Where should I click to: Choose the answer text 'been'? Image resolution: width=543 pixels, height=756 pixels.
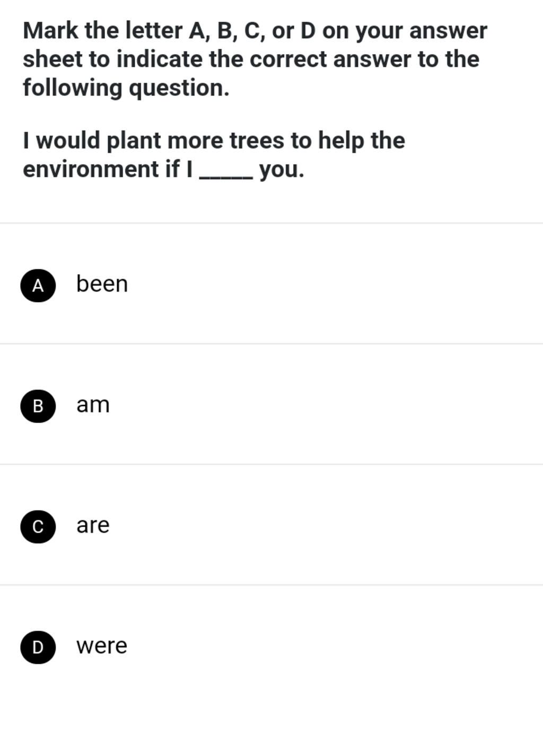click(102, 284)
